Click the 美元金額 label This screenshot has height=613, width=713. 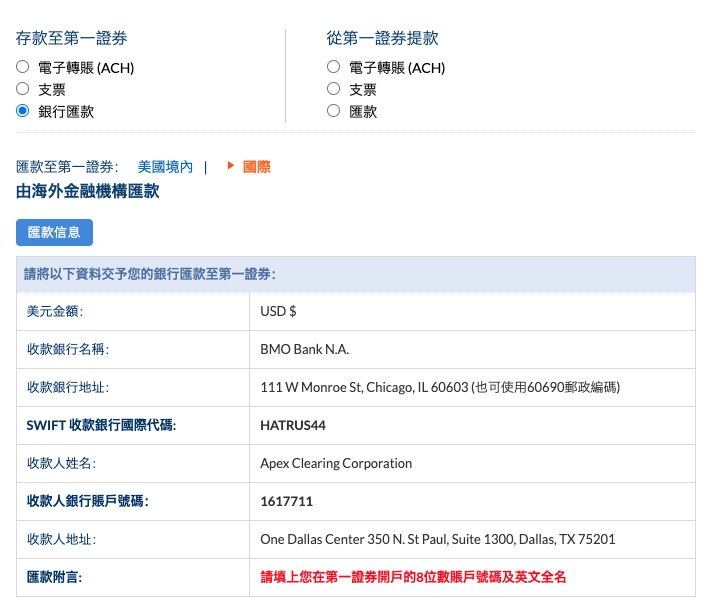pyautogui.click(x=55, y=312)
